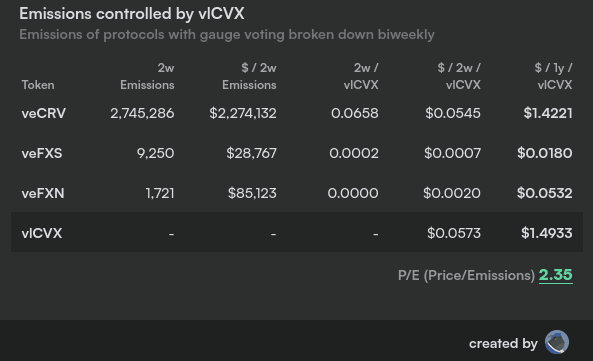Click the $ / 1y / vlCVX header
The width and height of the screenshot is (593, 361).
pyautogui.click(x=554, y=76)
